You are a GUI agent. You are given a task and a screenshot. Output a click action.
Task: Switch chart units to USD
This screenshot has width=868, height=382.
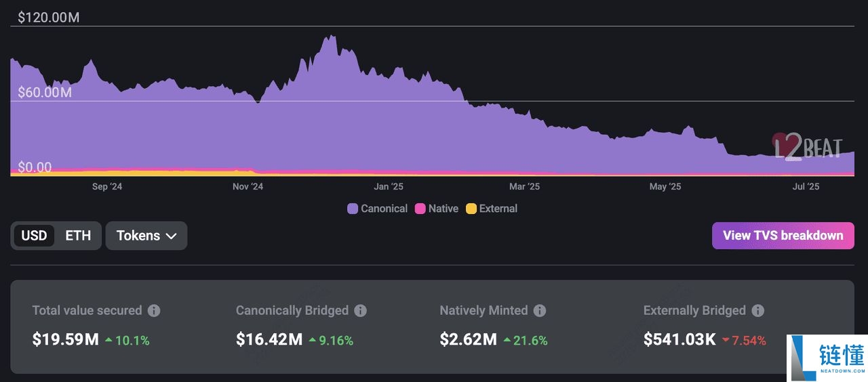34,236
